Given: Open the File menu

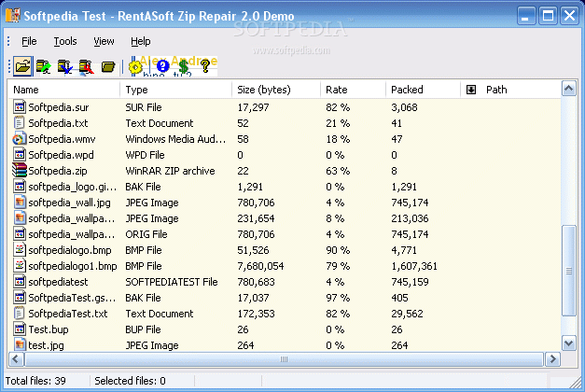Looking at the screenshot, I should tap(29, 41).
